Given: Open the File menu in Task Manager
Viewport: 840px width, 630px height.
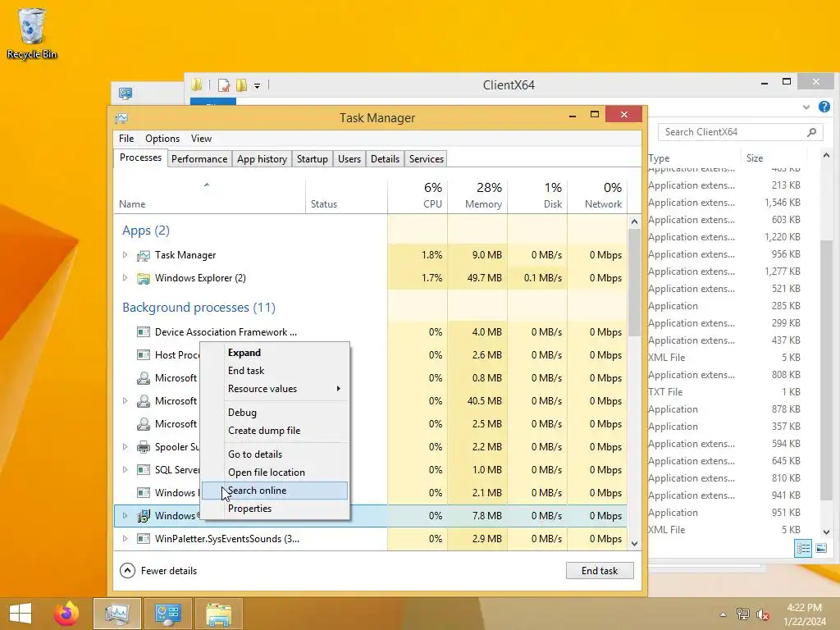Looking at the screenshot, I should 126,138.
